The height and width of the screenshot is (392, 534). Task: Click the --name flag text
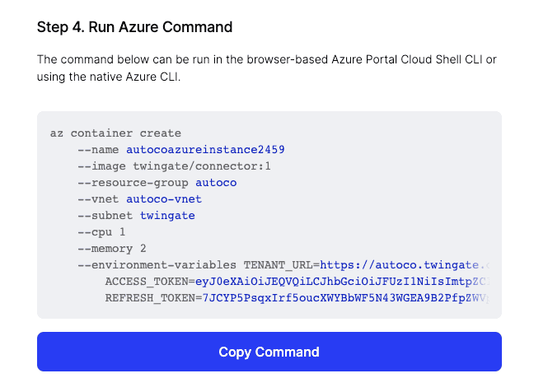(98, 150)
